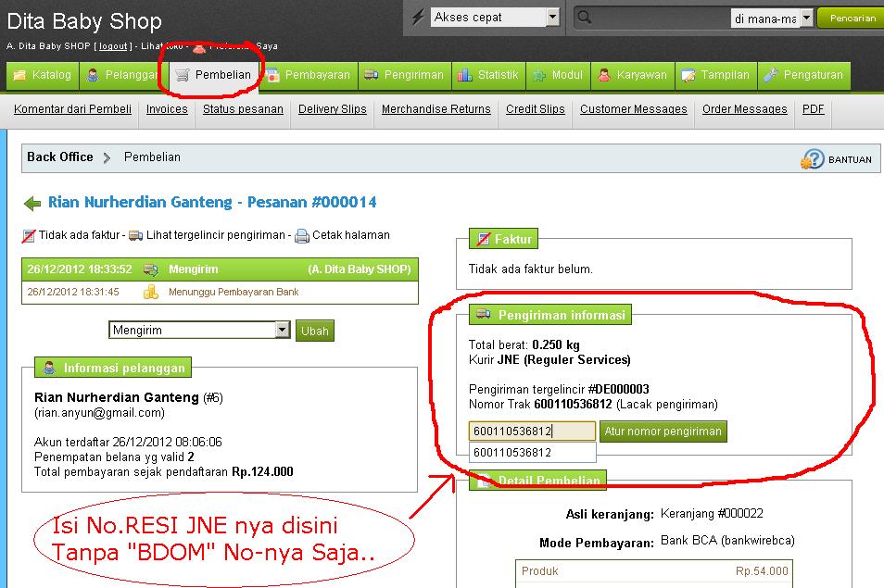
Task: Click the Pencarian search button
Action: tap(852, 18)
